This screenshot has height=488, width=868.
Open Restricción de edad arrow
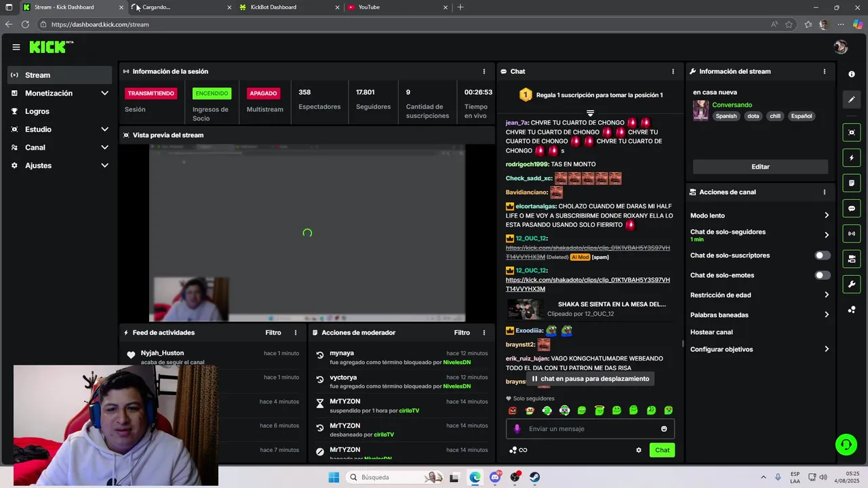click(x=826, y=295)
